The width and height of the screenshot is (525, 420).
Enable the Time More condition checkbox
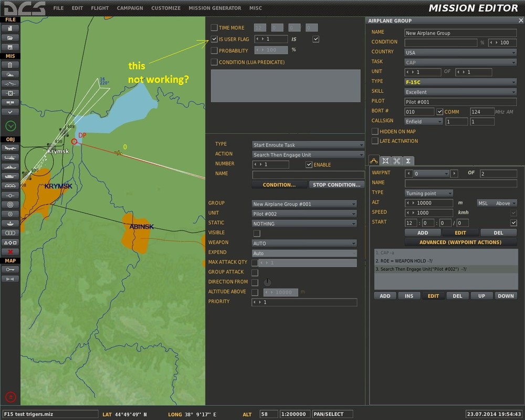[x=214, y=28]
